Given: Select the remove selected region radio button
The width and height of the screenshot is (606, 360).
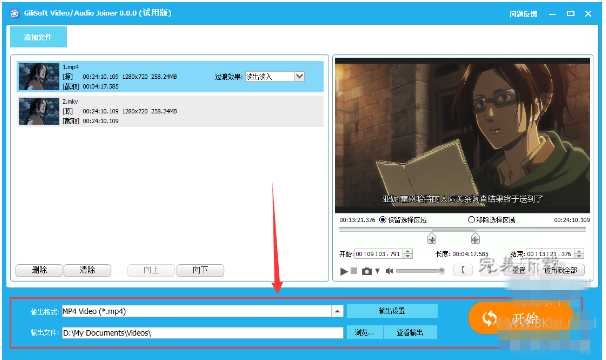Looking at the screenshot, I should click(x=471, y=220).
